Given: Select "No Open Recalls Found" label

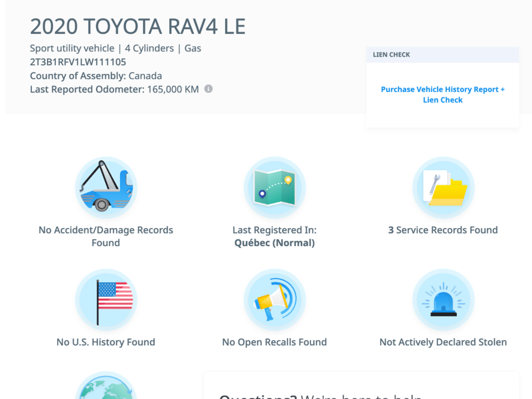Looking at the screenshot, I should [x=274, y=342].
